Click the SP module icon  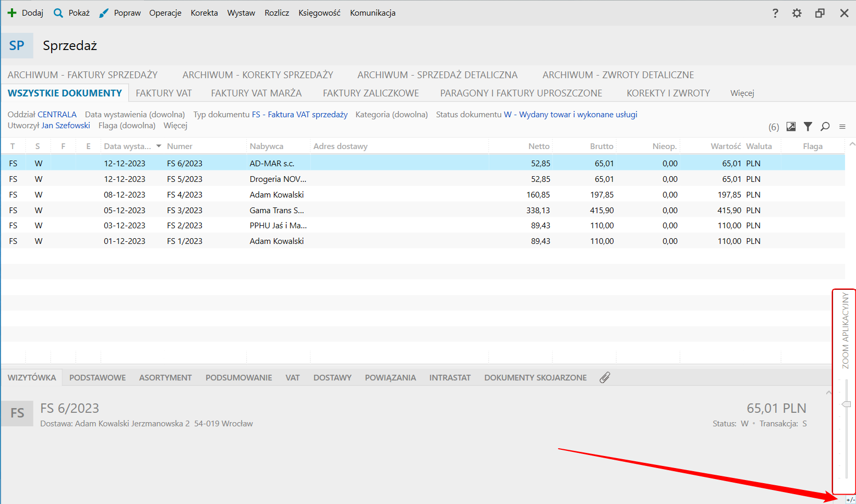17,45
